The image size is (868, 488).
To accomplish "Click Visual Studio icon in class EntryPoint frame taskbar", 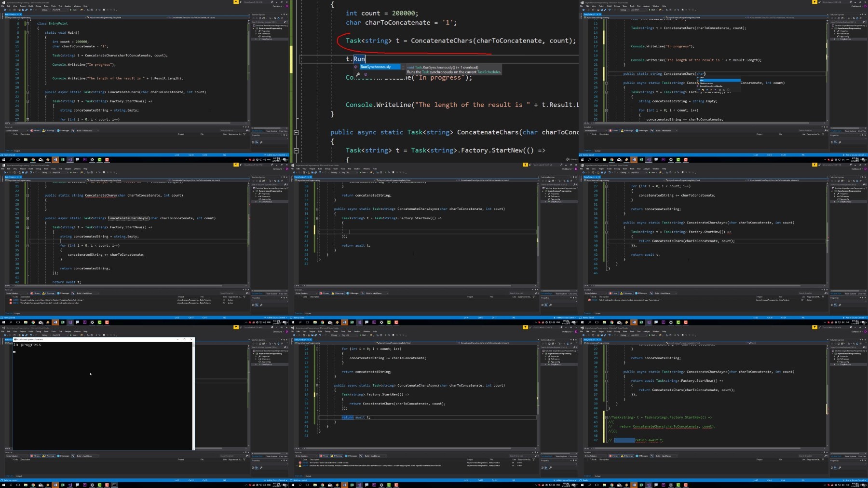I will click(70, 160).
